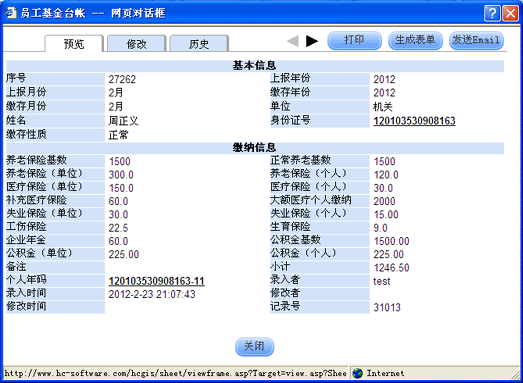
Task: Click the Internet globe icon in status bar
Action: (x=358, y=373)
